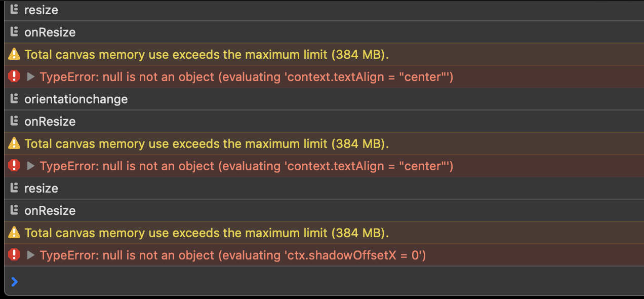644x299 pixels.
Task: Select the bottommost resize log message text
Action: [41, 189]
